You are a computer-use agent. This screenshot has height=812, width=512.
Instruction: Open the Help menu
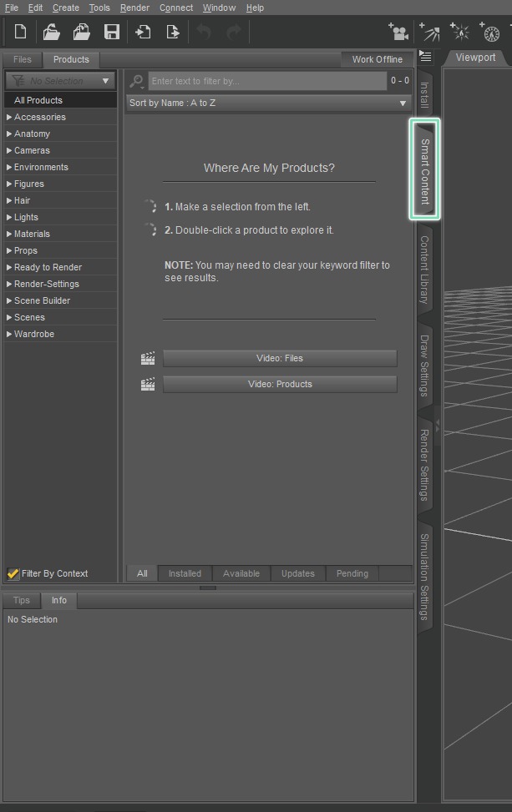[255, 8]
